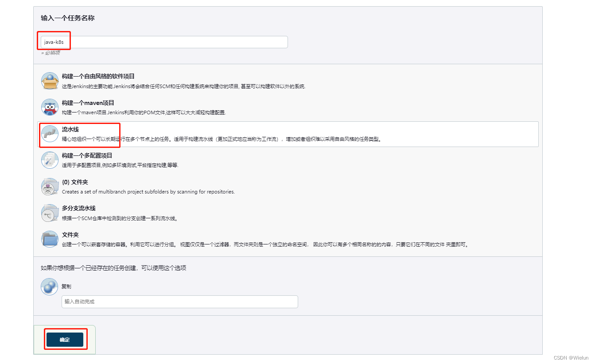Click the pipeline description starting 精心地组织
Viewport: 595px width, 364px height.
(222, 139)
